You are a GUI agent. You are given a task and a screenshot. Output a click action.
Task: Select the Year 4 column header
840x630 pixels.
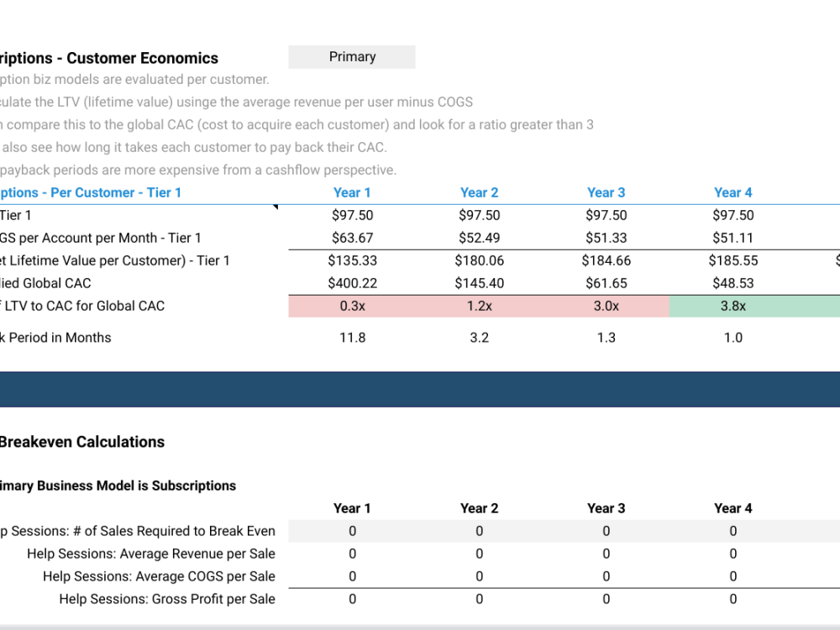732,192
